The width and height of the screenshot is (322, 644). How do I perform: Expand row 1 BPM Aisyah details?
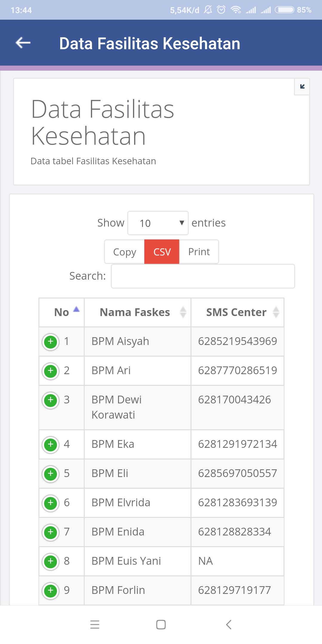coord(50,342)
